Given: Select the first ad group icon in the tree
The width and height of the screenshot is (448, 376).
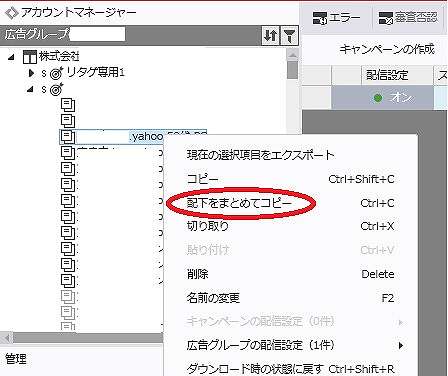Looking at the screenshot, I should [68, 106].
